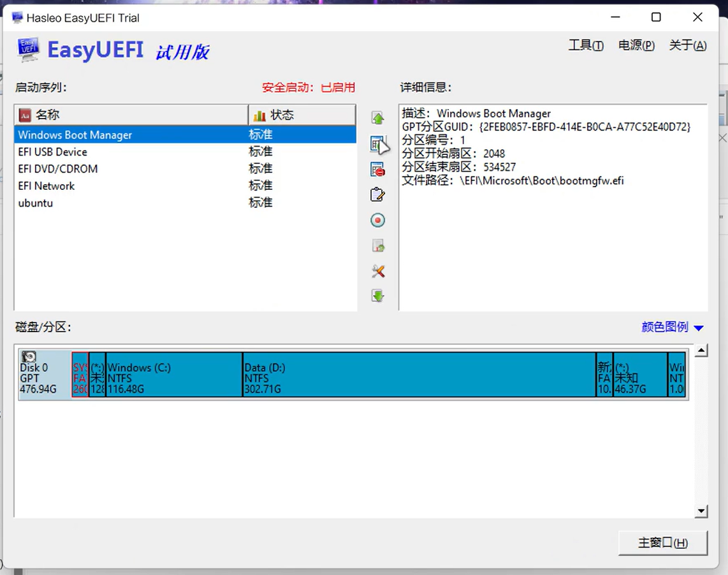Click the red icon in the 名称 header

coord(25,115)
